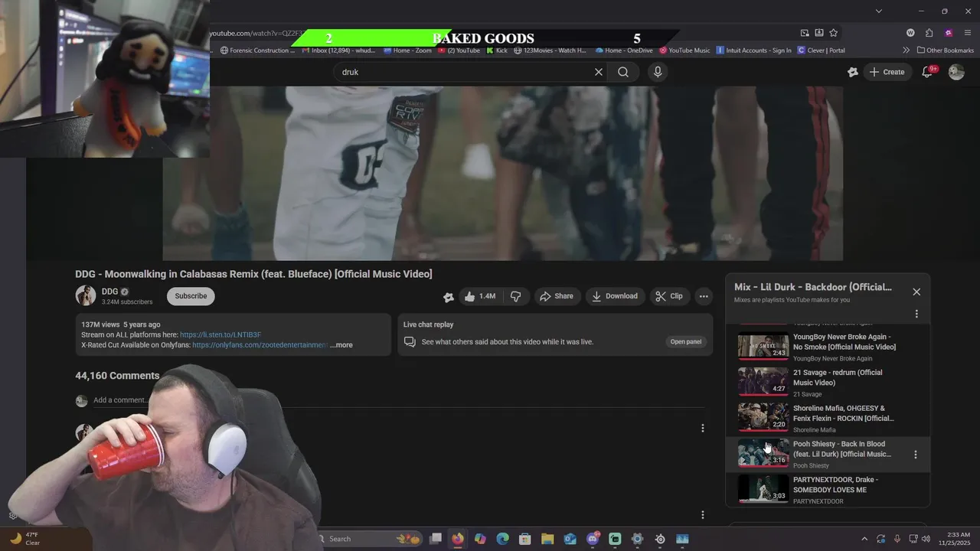Open Task View on the taskbar
The height and width of the screenshot is (551, 980).
(436, 539)
